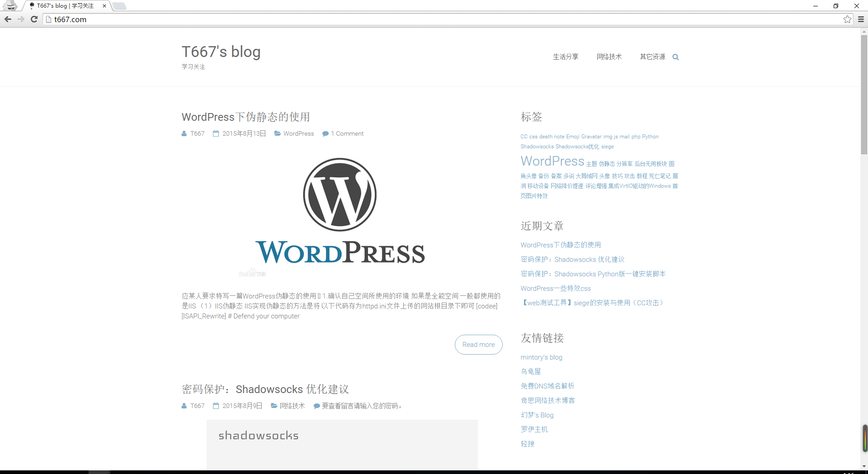868x474 pixels.
Task: Open the 生活分享 menu
Action: point(566,57)
